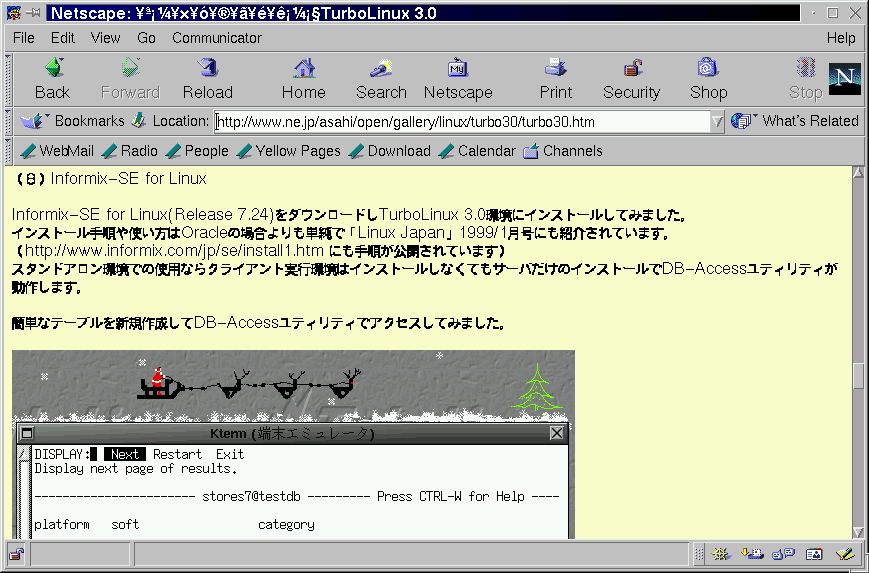Show Security information
Viewport: 869px width, 573px height.
pos(632,79)
